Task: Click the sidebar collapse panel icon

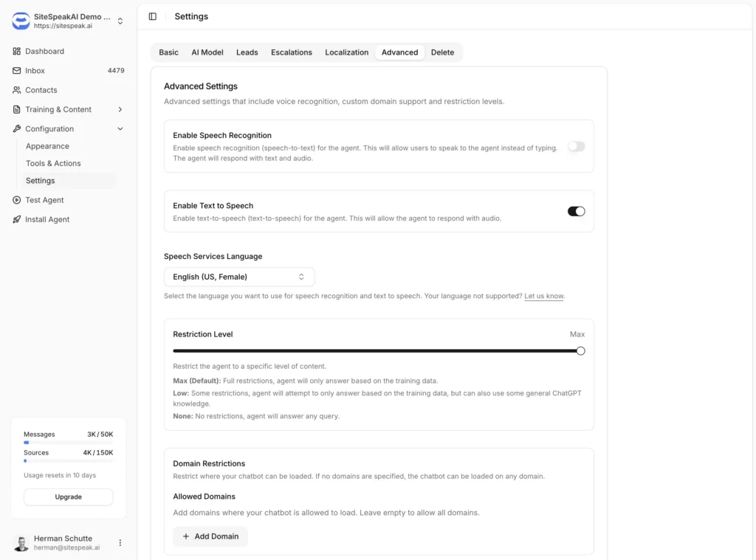Action: 153,16
